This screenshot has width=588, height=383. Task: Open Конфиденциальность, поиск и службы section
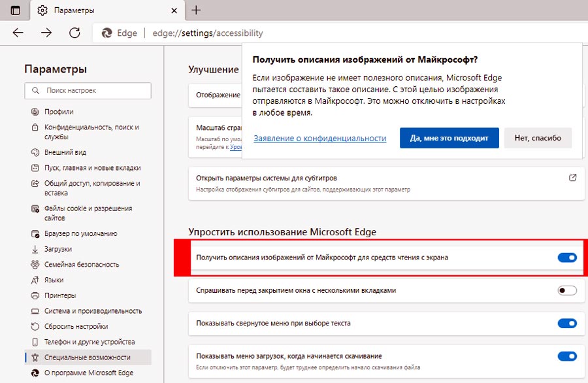click(x=91, y=132)
